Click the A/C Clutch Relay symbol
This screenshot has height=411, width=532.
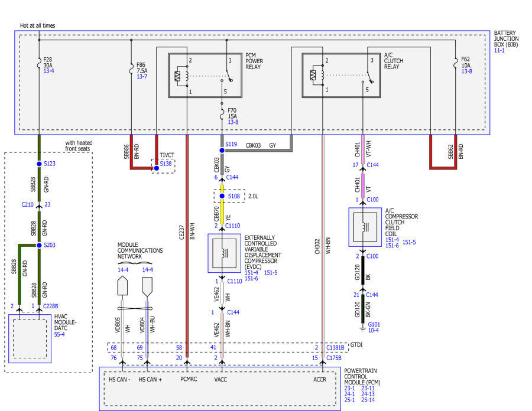[x=341, y=76]
